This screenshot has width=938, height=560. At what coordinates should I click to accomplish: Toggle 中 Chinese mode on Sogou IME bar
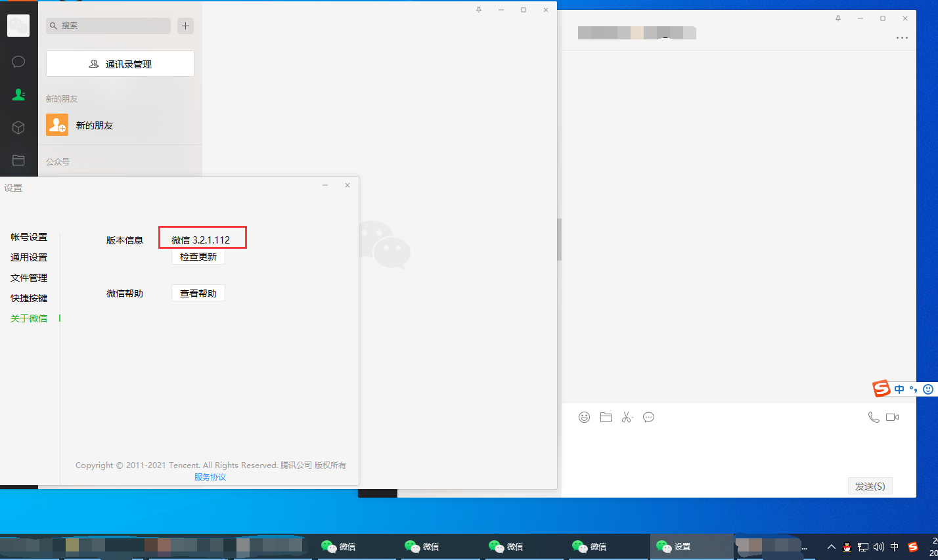pyautogui.click(x=899, y=389)
